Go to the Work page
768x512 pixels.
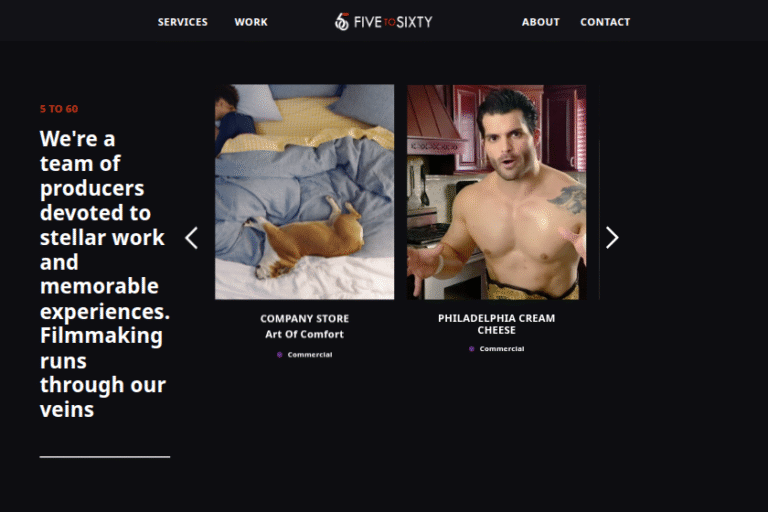(251, 22)
